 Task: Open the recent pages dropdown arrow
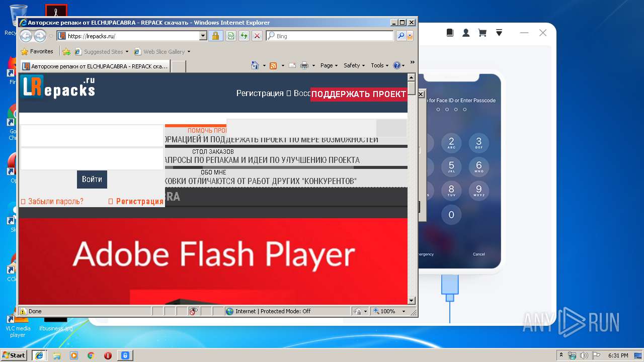pos(51,36)
